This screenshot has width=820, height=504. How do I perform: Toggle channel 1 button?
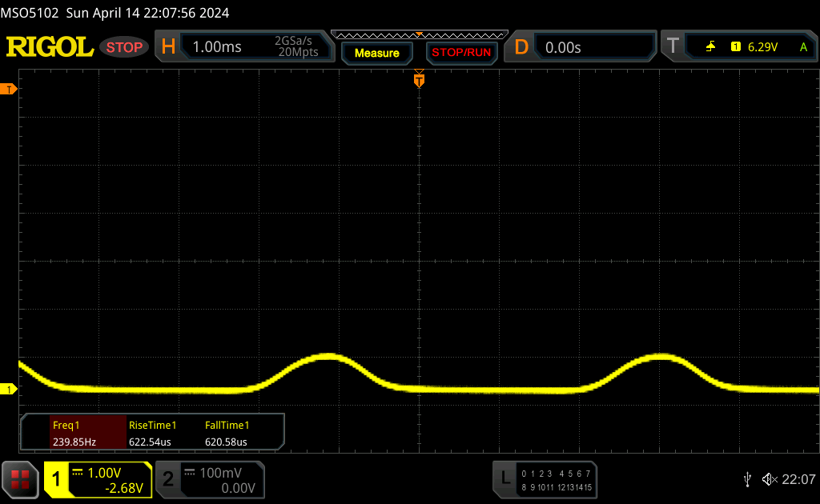pyautogui.click(x=57, y=479)
